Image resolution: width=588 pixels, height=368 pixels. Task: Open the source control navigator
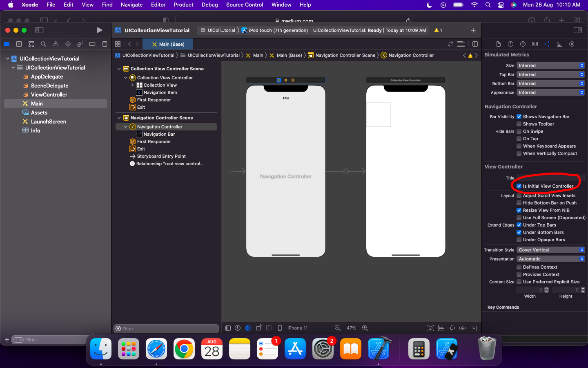tap(19, 44)
